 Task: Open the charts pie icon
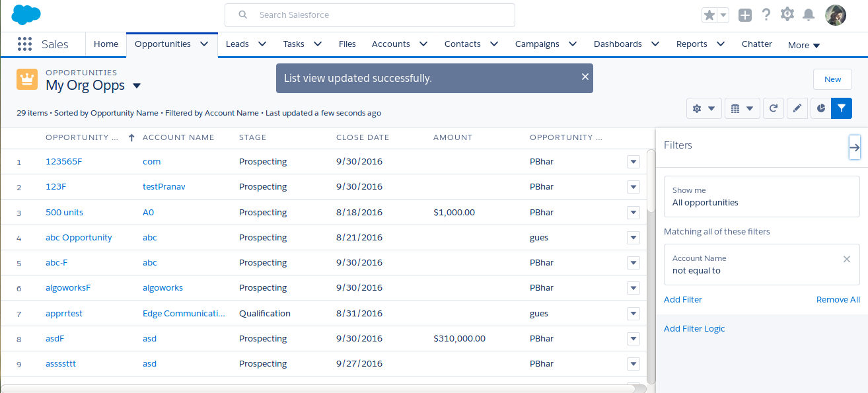[x=820, y=108]
